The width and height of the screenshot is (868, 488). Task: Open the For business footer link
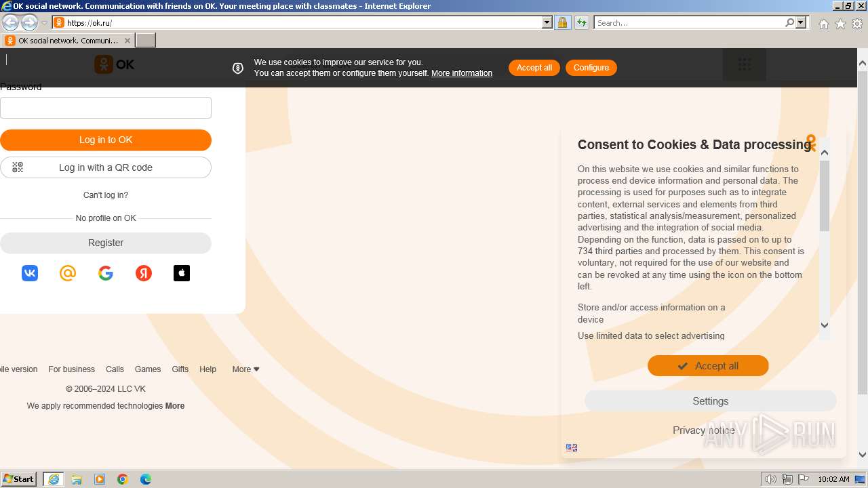click(71, 369)
